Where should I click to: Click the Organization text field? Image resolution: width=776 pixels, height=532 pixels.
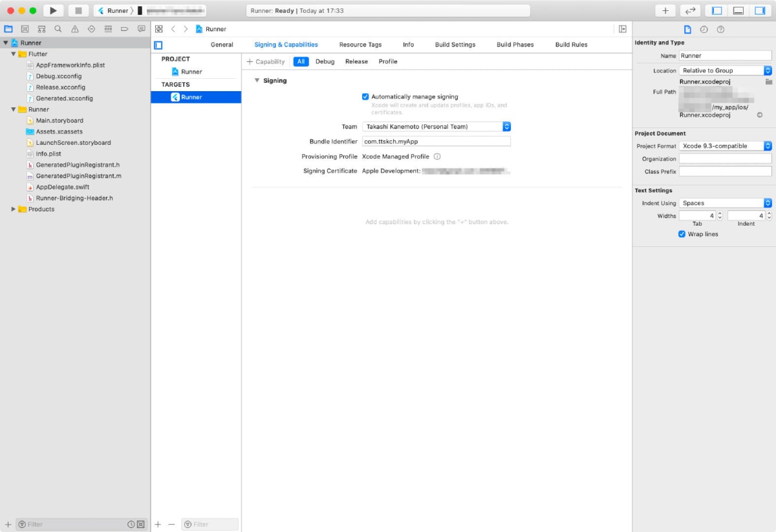tap(726, 159)
